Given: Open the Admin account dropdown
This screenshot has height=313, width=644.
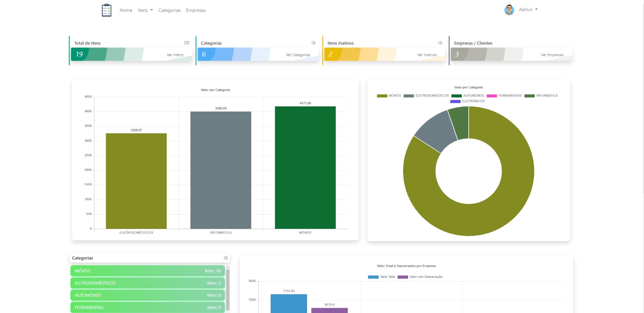Looking at the screenshot, I should [528, 9].
